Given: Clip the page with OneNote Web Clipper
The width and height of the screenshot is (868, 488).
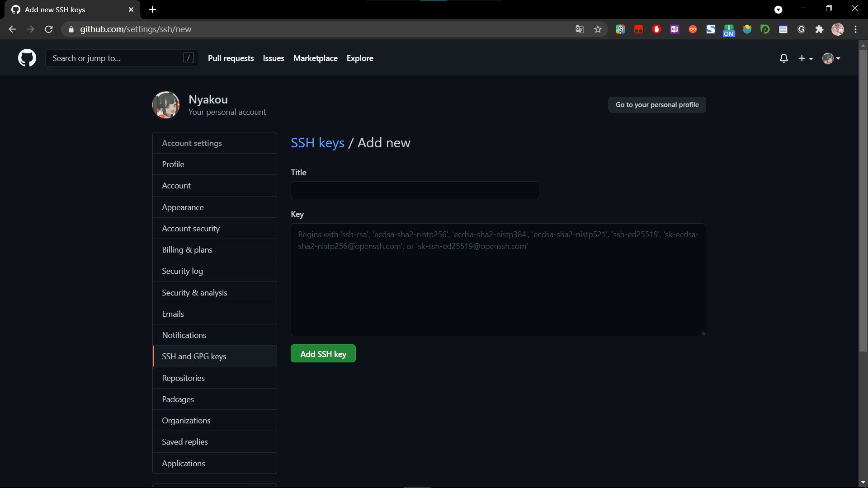Looking at the screenshot, I should [675, 29].
